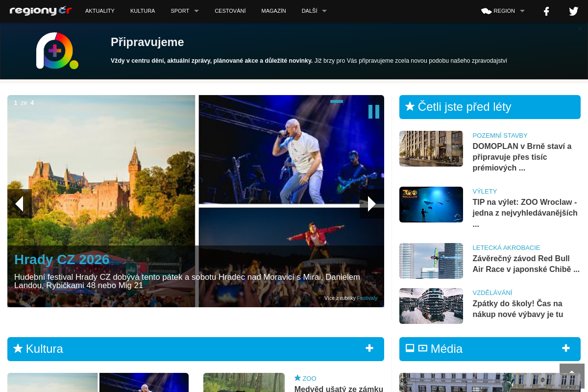Click the slide counter 1 ze 4
This screenshot has height=392, width=588.
pos(24,103)
